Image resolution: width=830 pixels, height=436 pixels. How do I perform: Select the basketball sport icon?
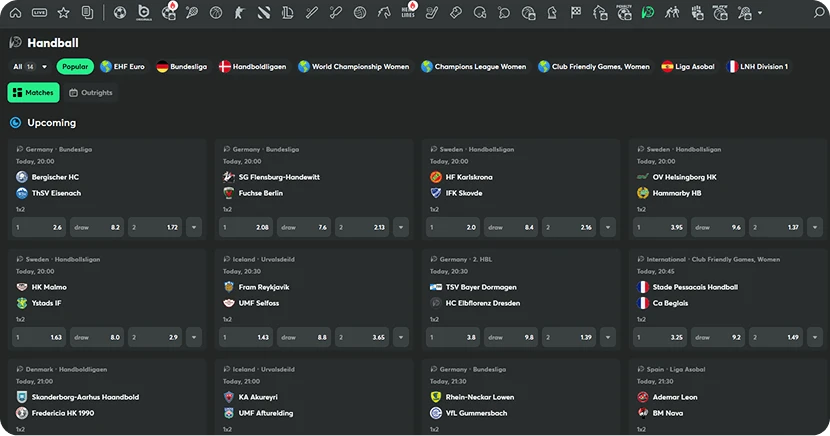coord(215,13)
